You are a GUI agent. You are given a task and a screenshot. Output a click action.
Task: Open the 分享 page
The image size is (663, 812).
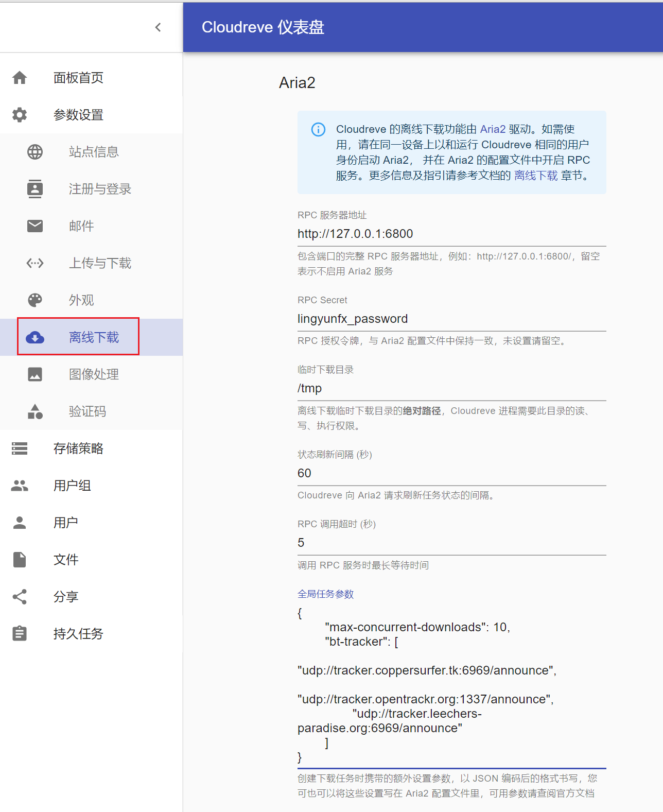[91, 597]
